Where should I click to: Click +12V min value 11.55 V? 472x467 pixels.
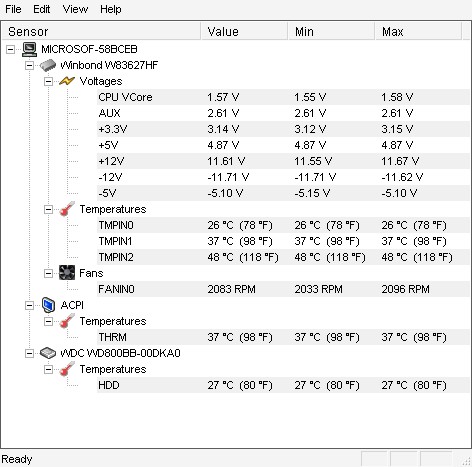313,161
